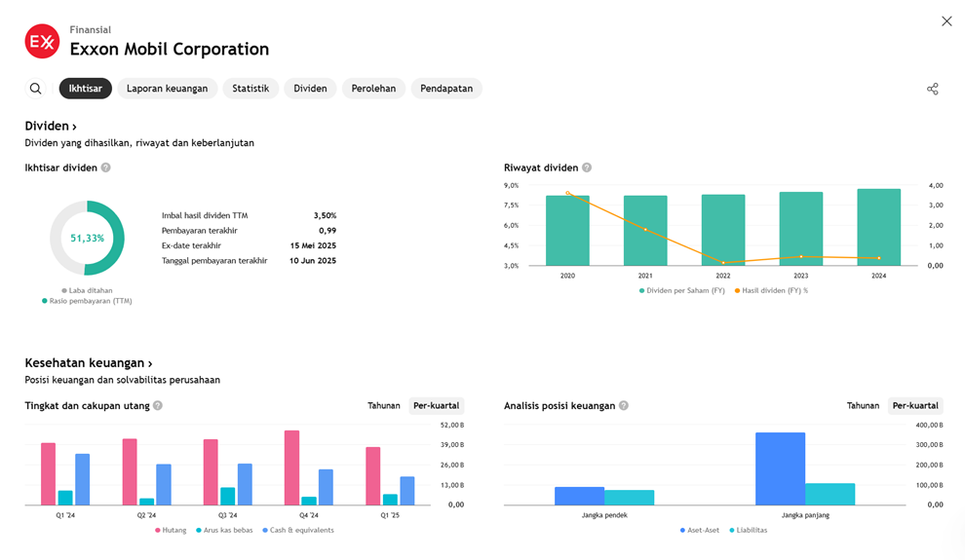Switch to the Pendapatan tab
965x560 pixels.
446,89
